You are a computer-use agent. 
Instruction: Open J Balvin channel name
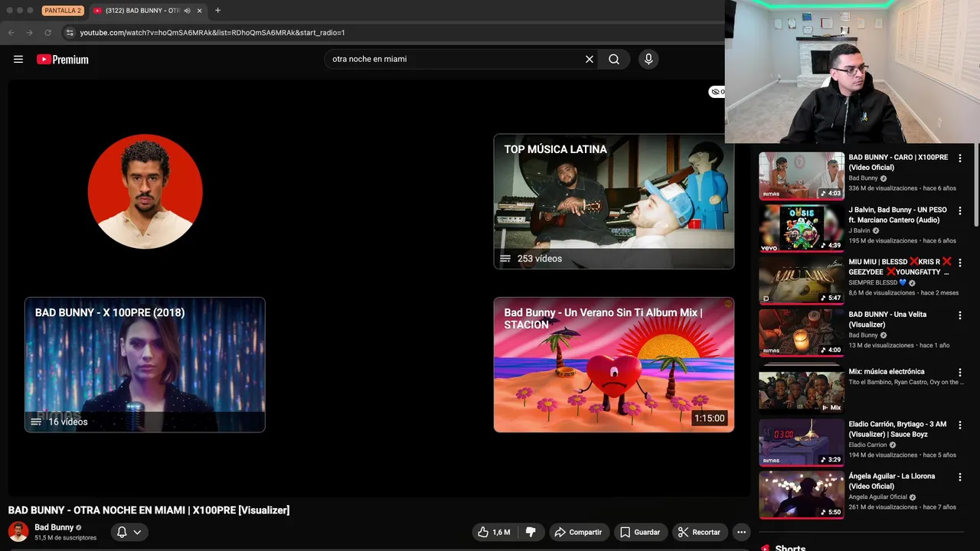click(859, 230)
